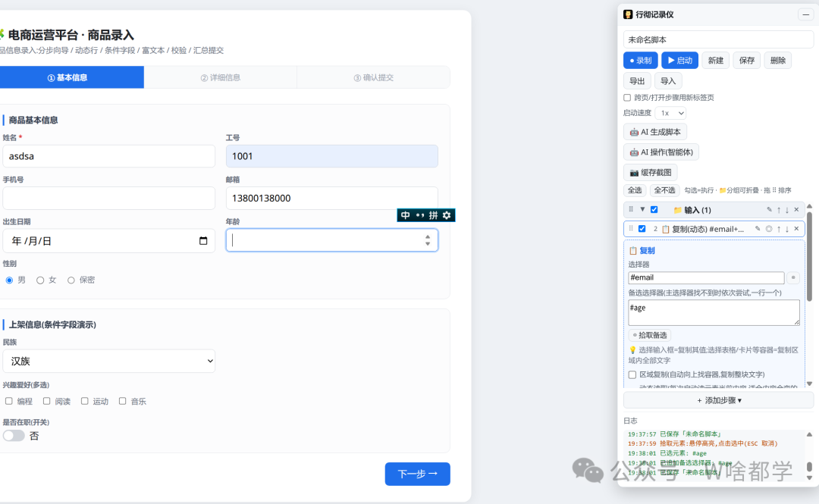The height and width of the screenshot is (504, 819).
Task: Switch to the ③ 确认提交 tab
Action: [373, 77]
